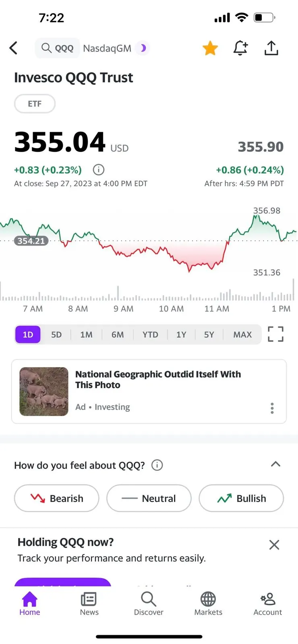Open the price info circle icon
Image resolution: width=298 pixels, height=644 pixels.
click(99, 170)
